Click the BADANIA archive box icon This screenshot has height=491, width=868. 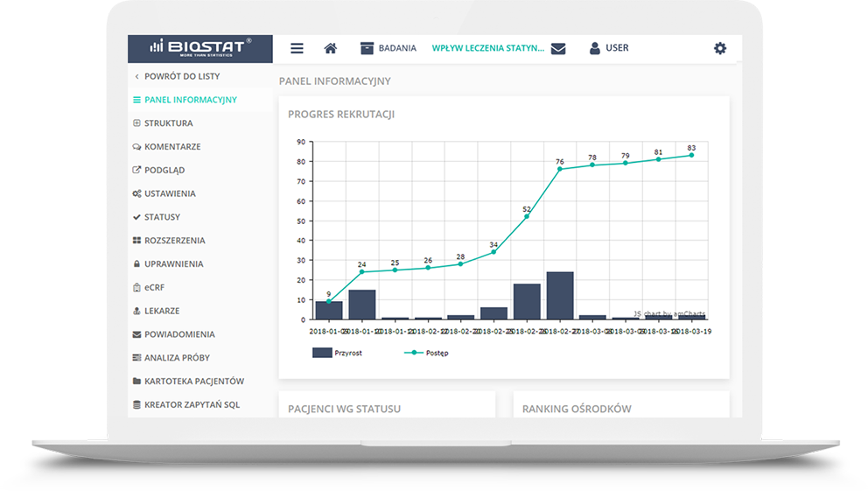[x=367, y=48]
